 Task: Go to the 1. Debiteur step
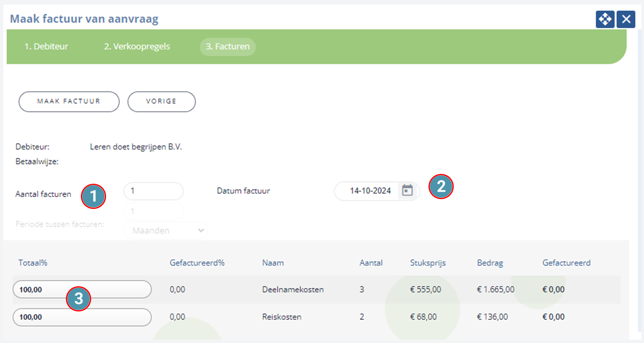(x=46, y=47)
